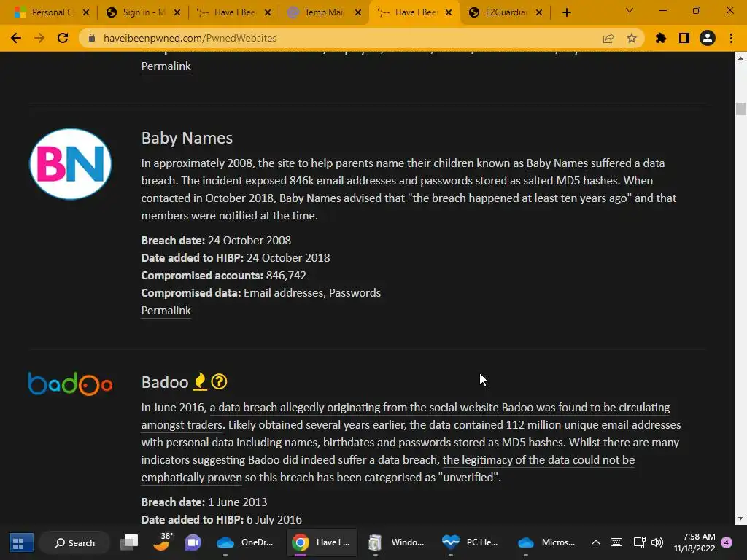Click the scrollbar up arrow
The height and width of the screenshot is (560, 747).
[x=740, y=58]
